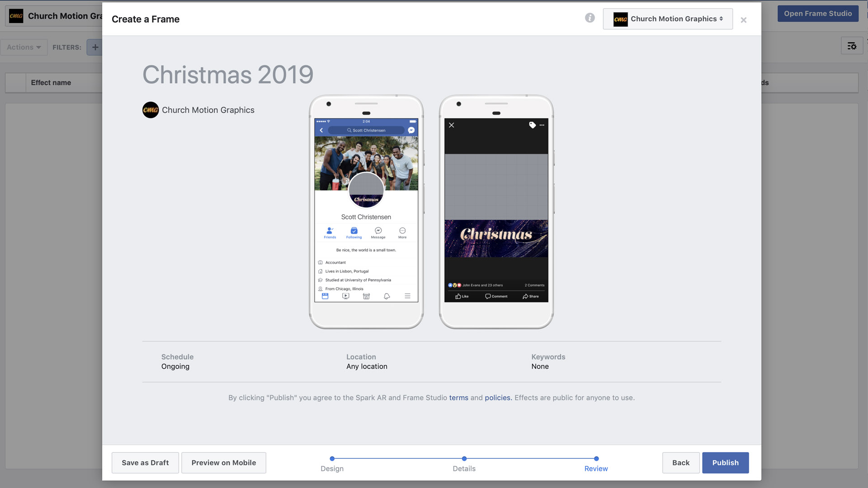
Task: Click Preview on Mobile button
Action: point(224,463)
